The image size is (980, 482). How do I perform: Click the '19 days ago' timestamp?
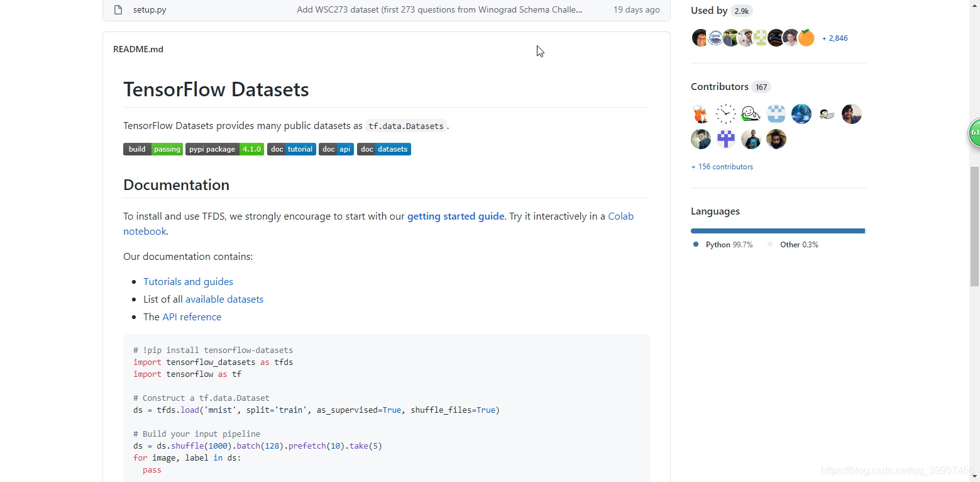pos(637,10)
